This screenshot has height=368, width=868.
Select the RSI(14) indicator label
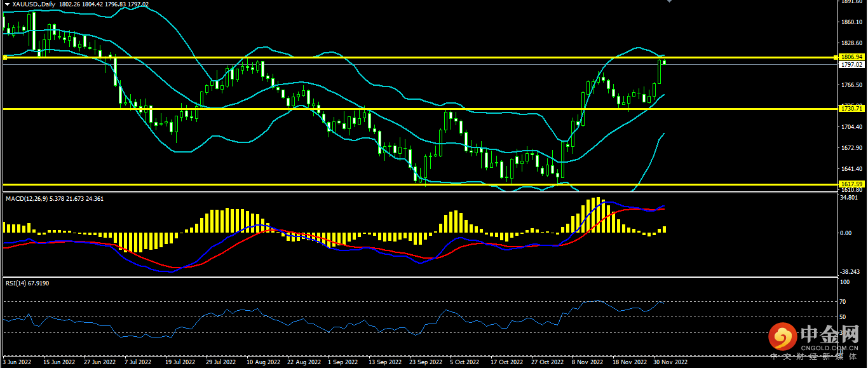[x=18, y=283]
